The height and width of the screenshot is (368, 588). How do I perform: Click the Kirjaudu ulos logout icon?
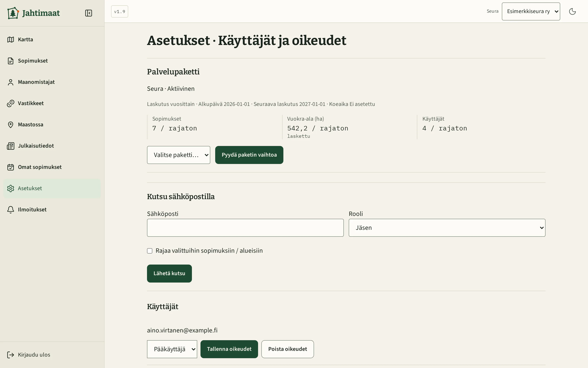click(10, 355)
